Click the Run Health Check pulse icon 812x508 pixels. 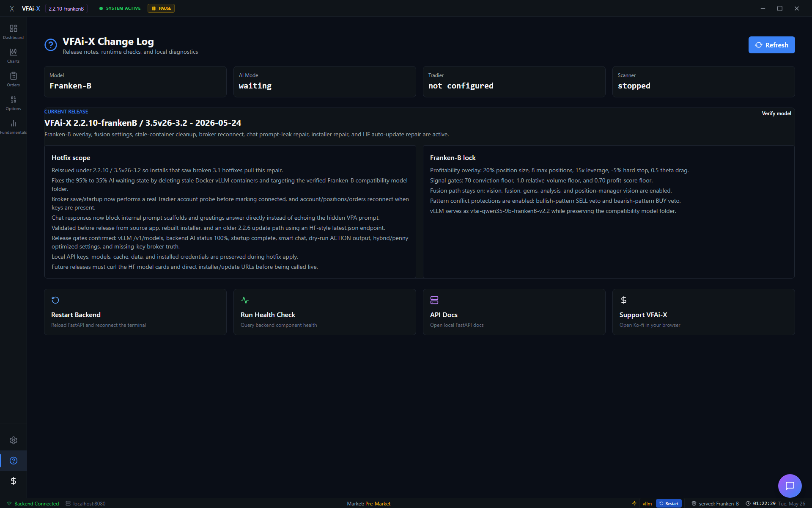pos(245,300)
